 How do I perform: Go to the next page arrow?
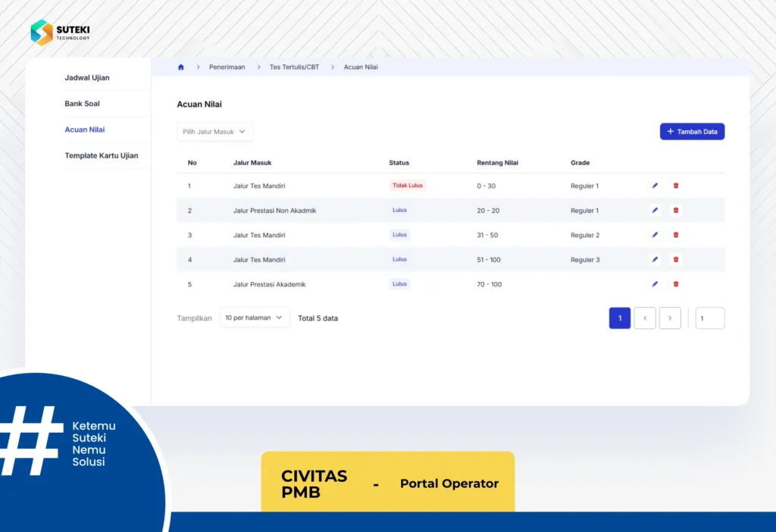tap(670, 318)
